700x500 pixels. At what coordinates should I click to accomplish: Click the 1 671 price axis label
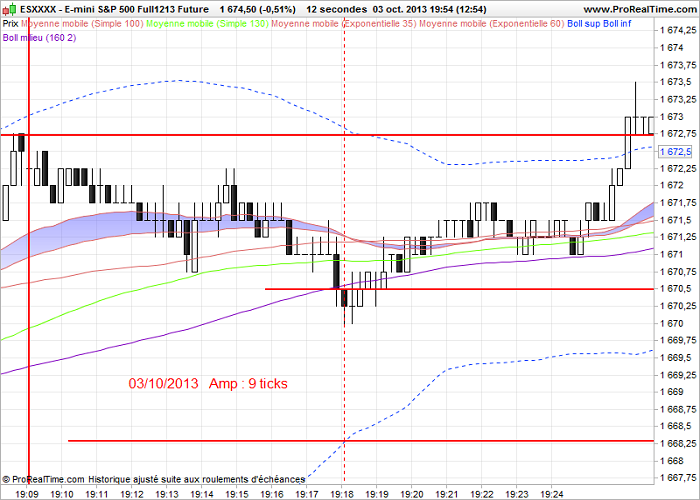pyautogui.click(x=671, y=254)
